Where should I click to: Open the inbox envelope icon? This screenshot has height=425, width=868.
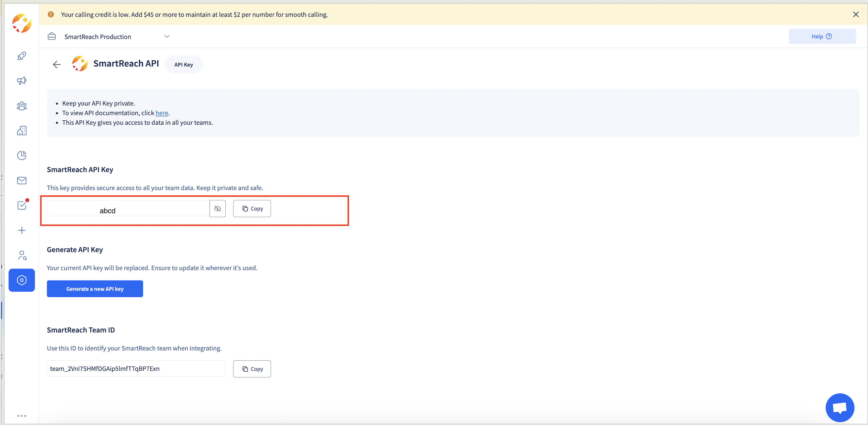tap(22, 180)
